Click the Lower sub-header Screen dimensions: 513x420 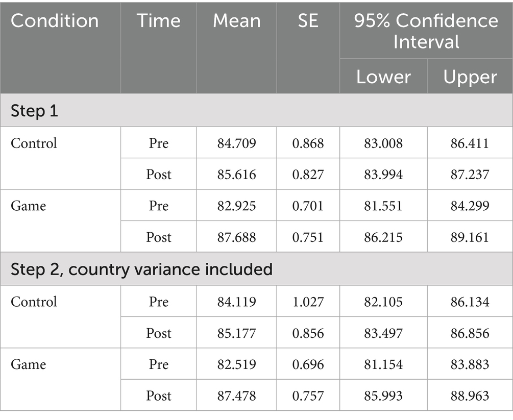click(383, 77)
